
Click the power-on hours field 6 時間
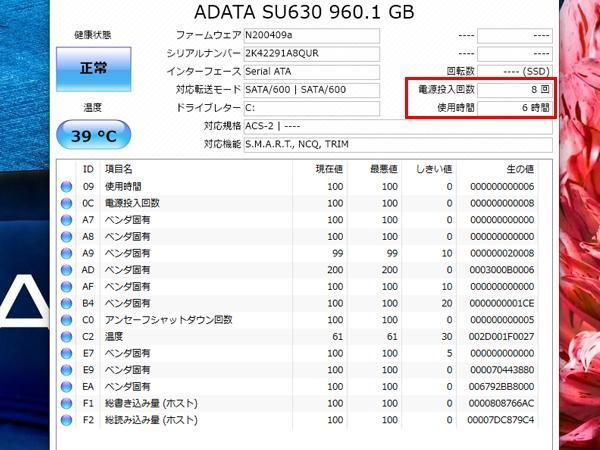coord(515,108)
